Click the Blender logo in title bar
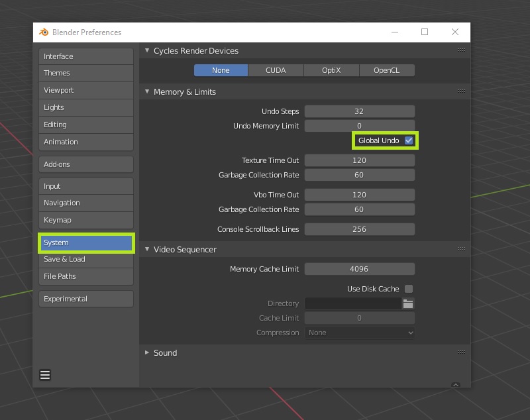Viewport: 530px width, 420px height. click(x=44, y=32)
